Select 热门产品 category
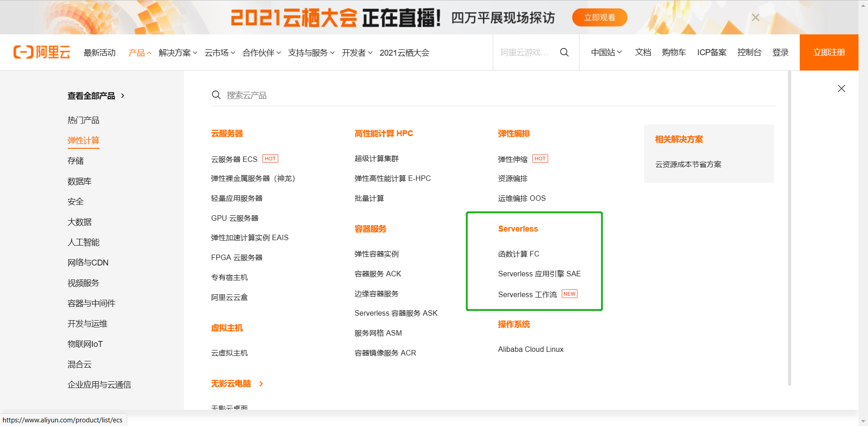The height and width of the screenshot is (426, 868). pyautogui.click(x=83, y=120)
